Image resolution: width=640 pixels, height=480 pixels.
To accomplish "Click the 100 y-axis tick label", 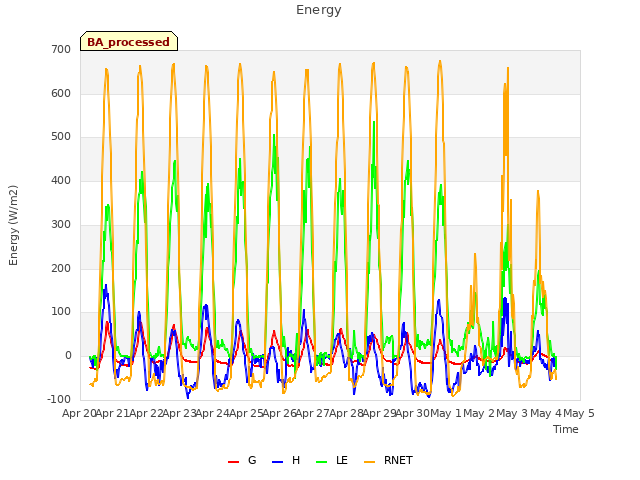I will click(x=61, y=312).
